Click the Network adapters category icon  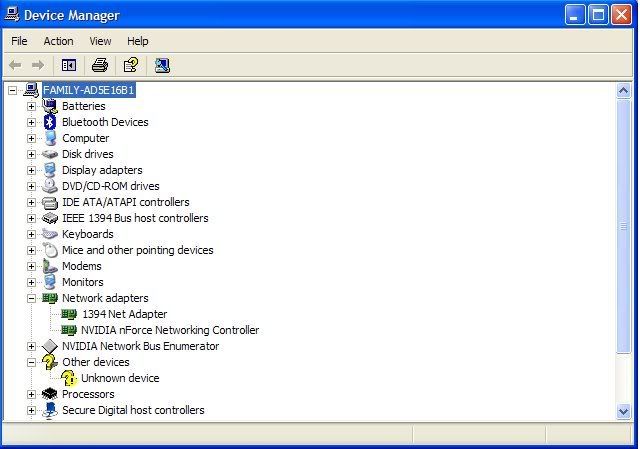click(x=50, y=298)
